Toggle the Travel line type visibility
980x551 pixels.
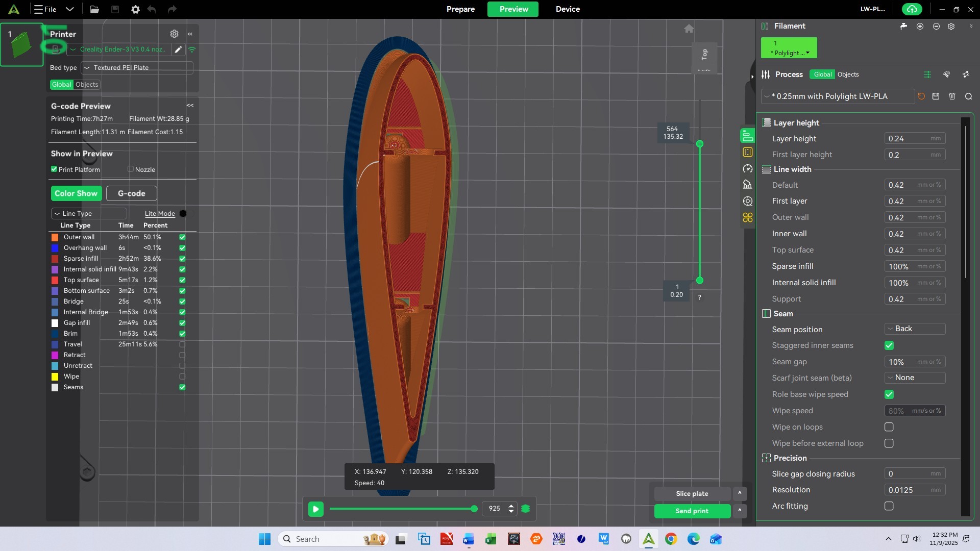point(182,344)
